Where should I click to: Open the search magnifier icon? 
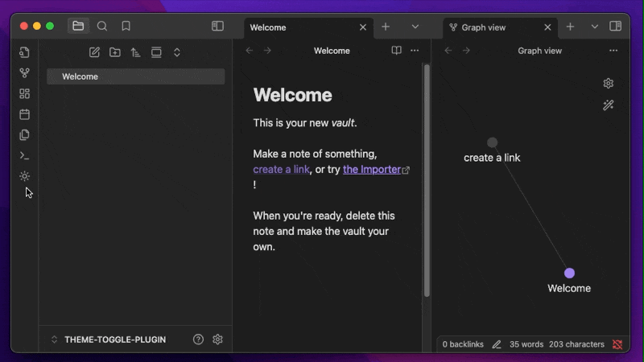coord(102,27)
